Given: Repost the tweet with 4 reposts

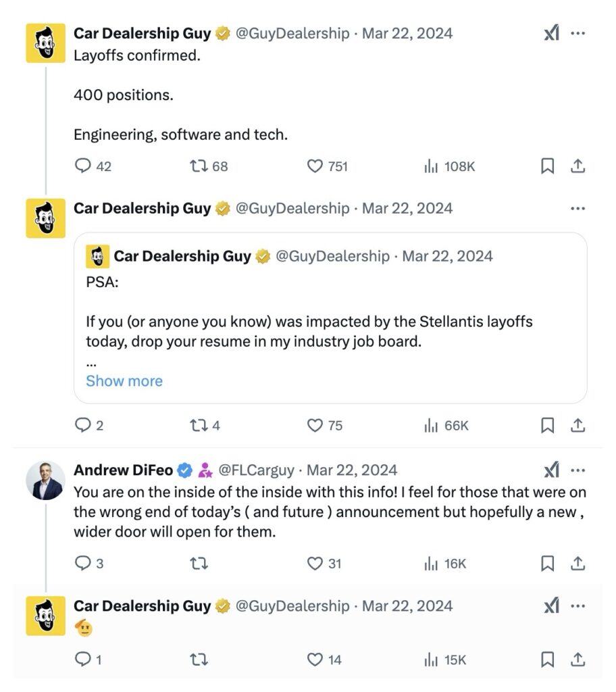Looking at the screenshot, I should [x=198, y=426].
